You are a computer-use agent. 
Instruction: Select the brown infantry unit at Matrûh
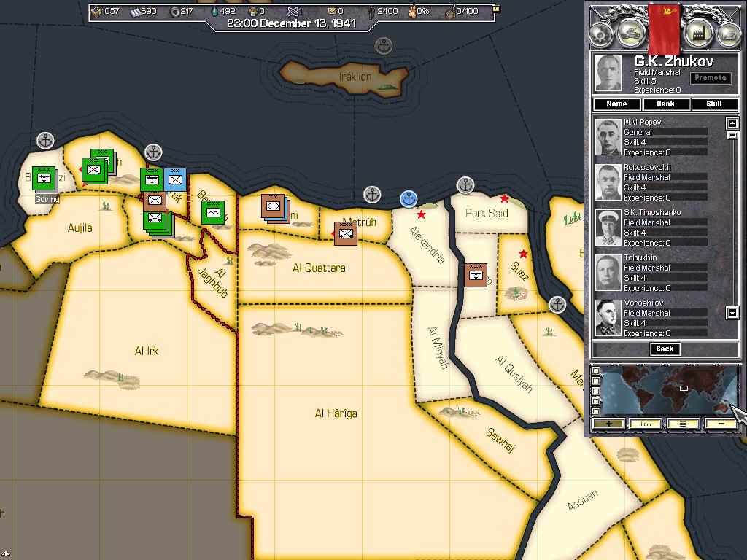345,233
